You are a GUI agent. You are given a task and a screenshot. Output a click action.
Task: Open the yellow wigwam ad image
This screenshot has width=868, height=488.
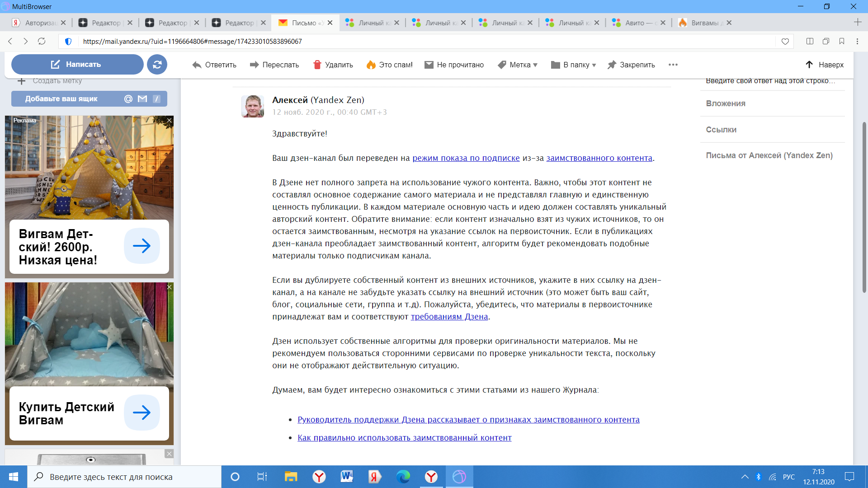tap(89, 168)
